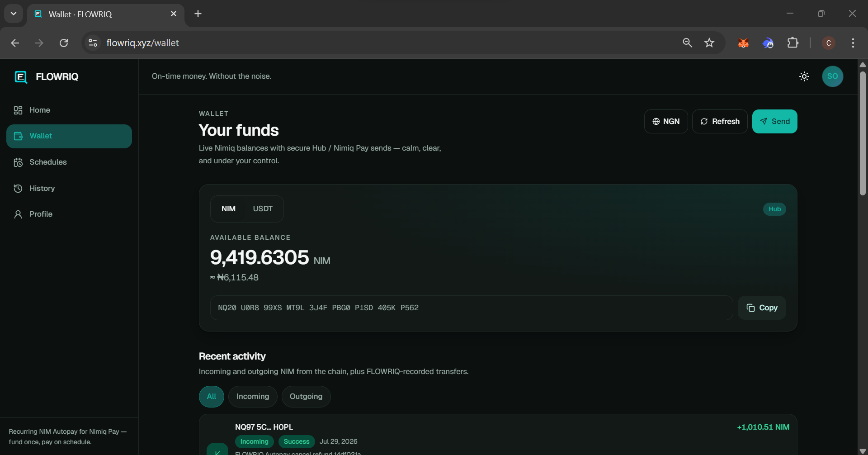Screen dimensions: 868x455
Task: Open a new browser tab
Action: coord(198,14)
